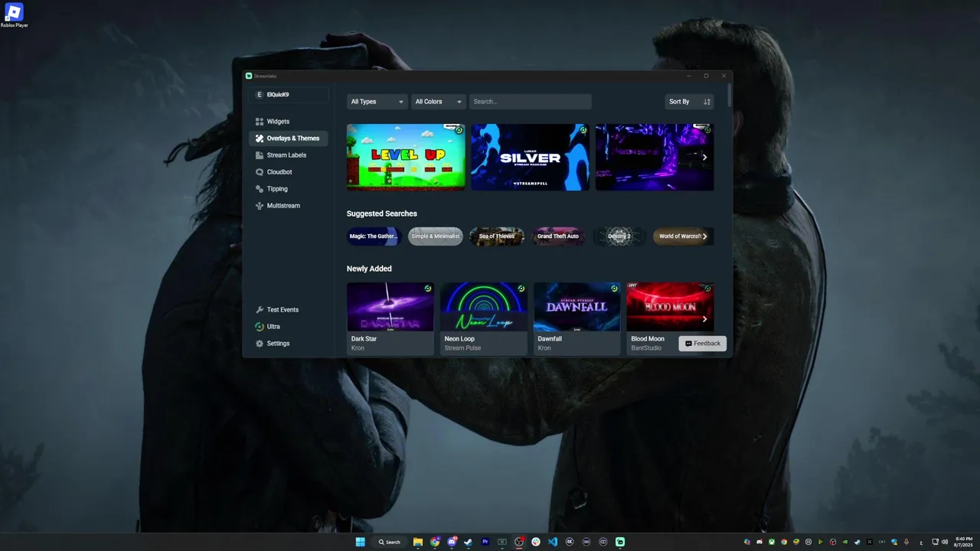Viewport: 980px width, 551px height.
Task: Search for Magic: The Gathering overlays
Action: [x=374, y=236]
